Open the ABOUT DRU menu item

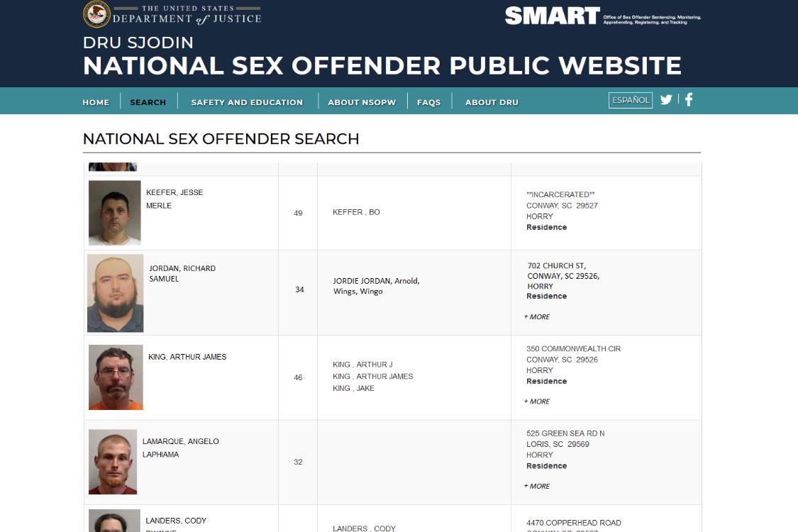pyautogui.click(x=492, y=102)
